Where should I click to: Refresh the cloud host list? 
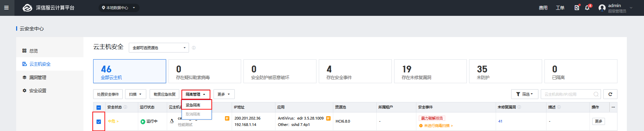[610, 94]
